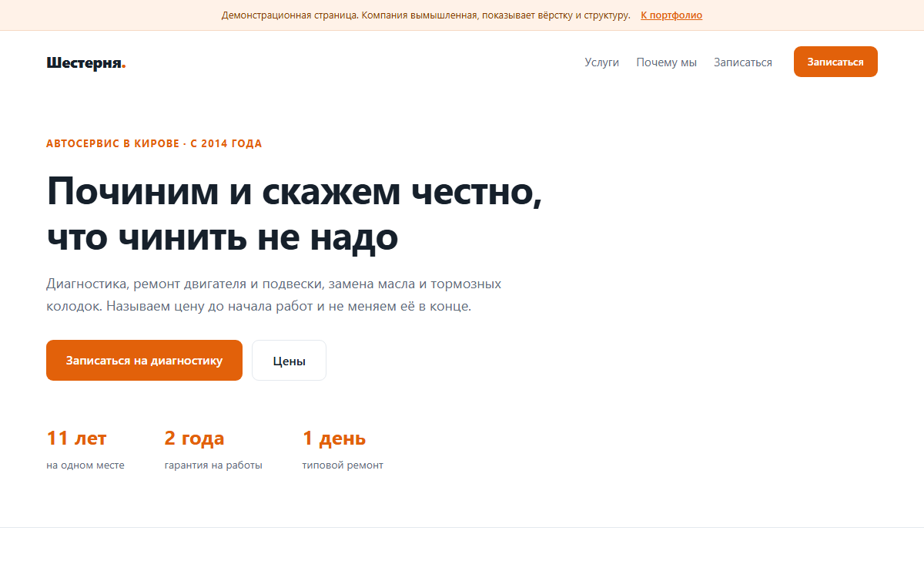The width and height of the screenshot is (924, 578).
Task: Go to Услуги in the navigation
Action: tap(602, 62)
